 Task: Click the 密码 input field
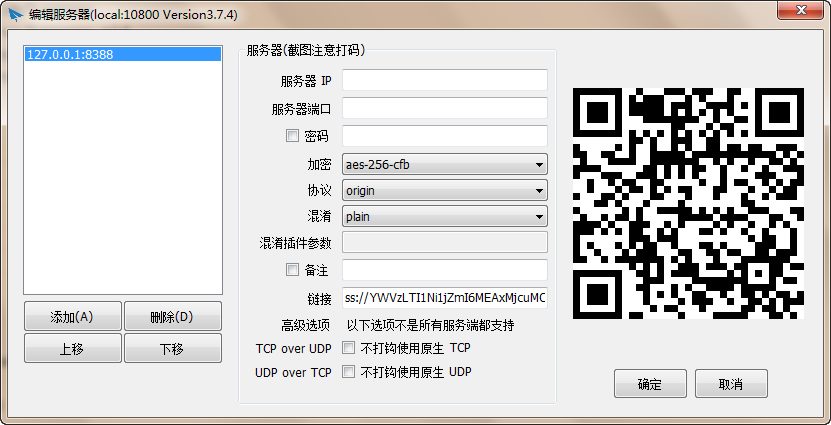pos(445,136)
